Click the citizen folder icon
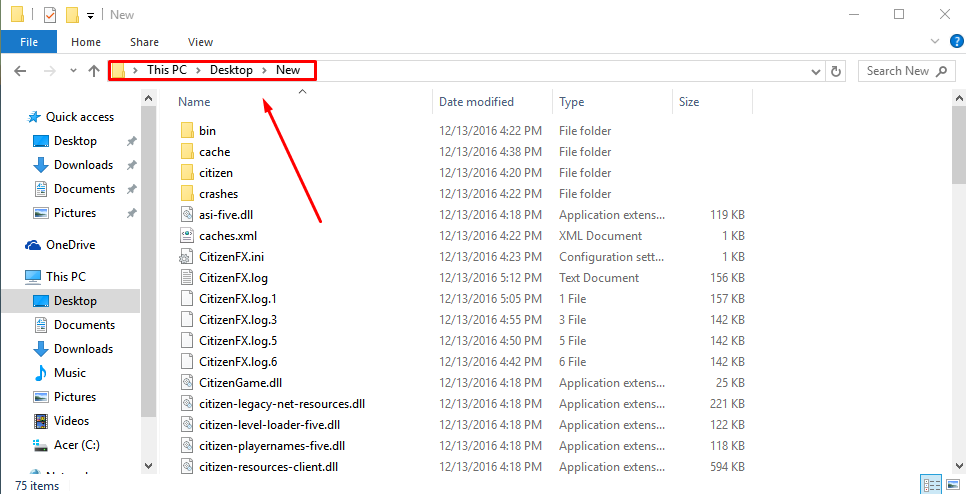The width and height of the screenshot is (966, 494). (187, 172)
